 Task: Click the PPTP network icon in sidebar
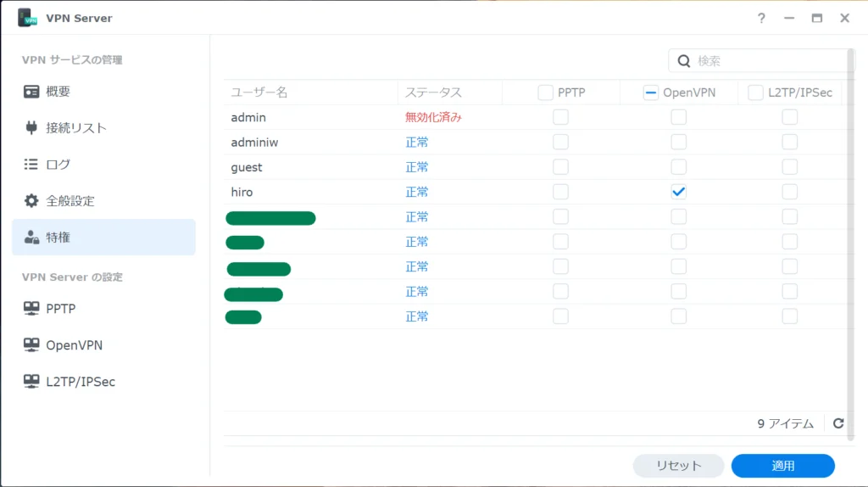coord(31,309)
